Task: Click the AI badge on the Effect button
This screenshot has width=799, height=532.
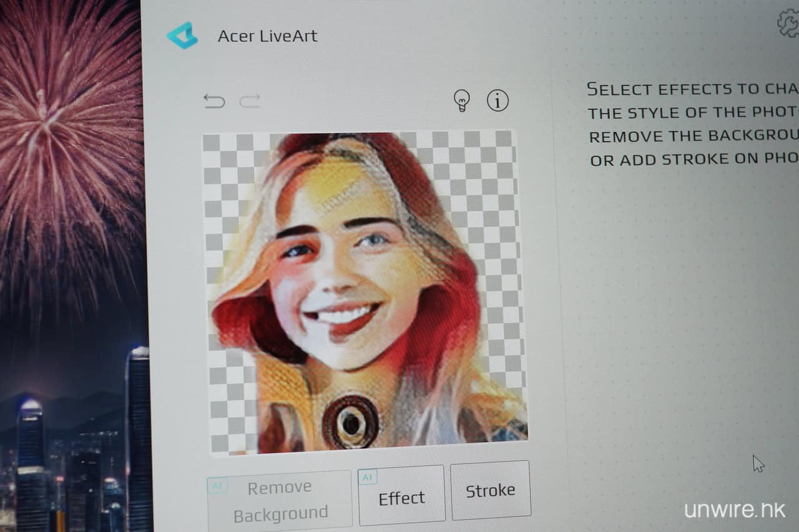Action: tap(368, 477)
